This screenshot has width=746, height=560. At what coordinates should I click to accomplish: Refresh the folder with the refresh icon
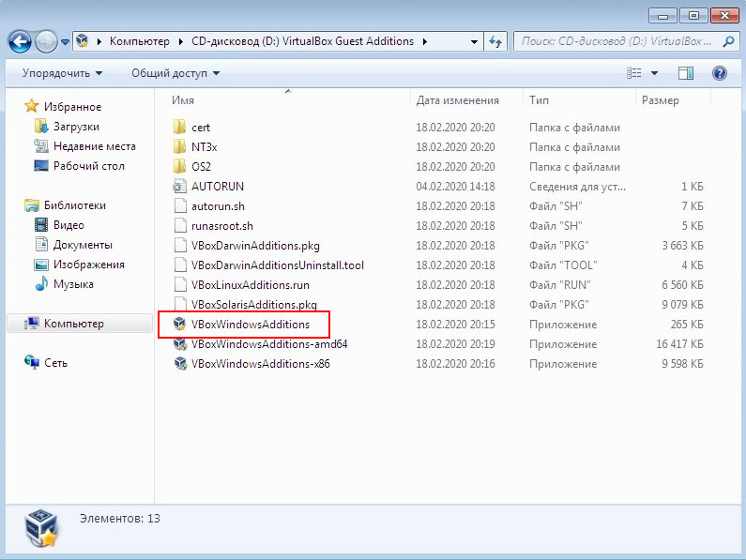495,42
